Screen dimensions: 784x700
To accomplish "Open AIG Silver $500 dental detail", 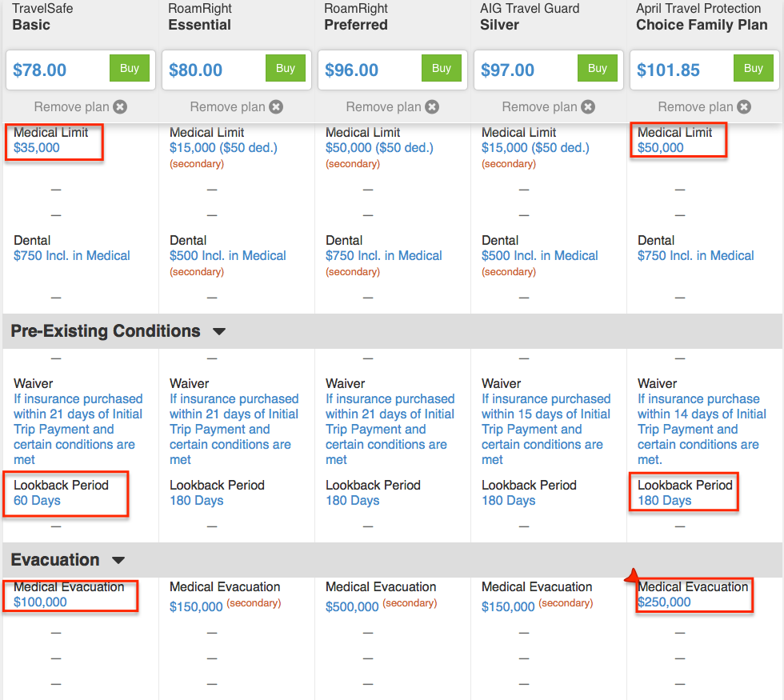I will pyautogui.click(x=539, y=255).
